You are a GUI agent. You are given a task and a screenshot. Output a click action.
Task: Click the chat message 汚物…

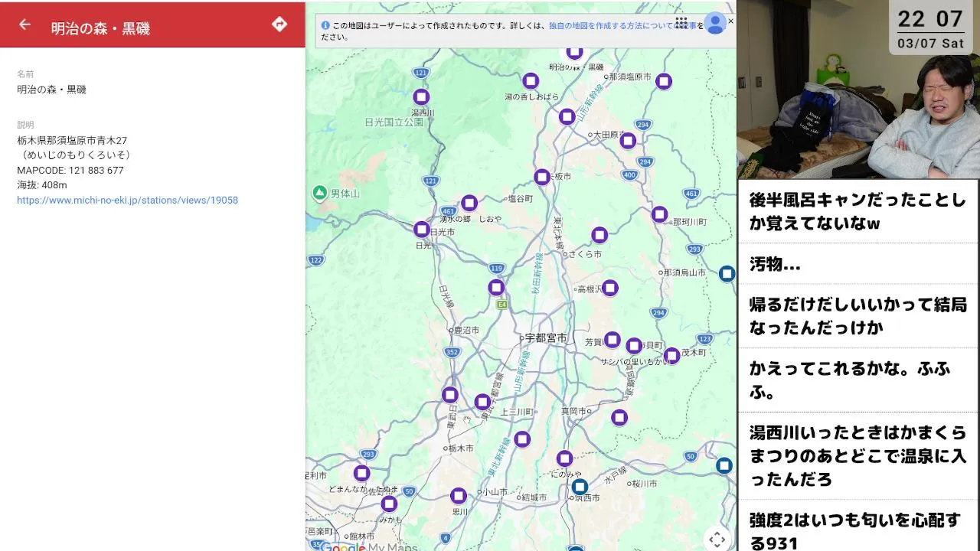pos(858,264)
